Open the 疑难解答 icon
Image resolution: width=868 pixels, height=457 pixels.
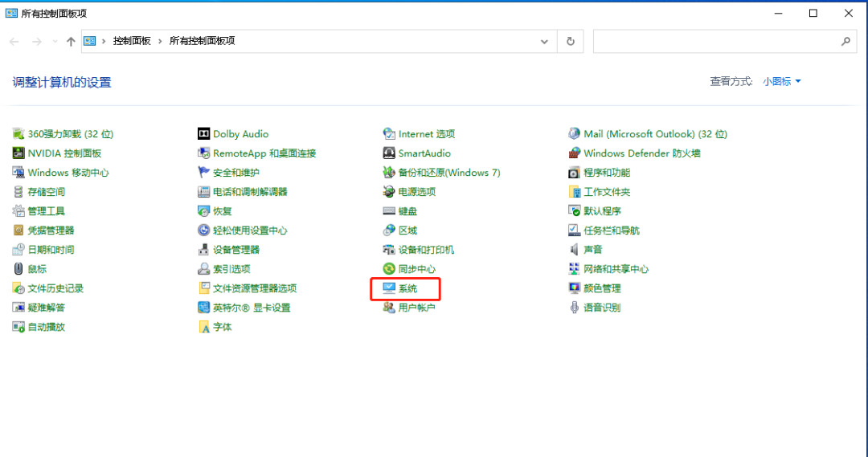click(x=18, y=308)
